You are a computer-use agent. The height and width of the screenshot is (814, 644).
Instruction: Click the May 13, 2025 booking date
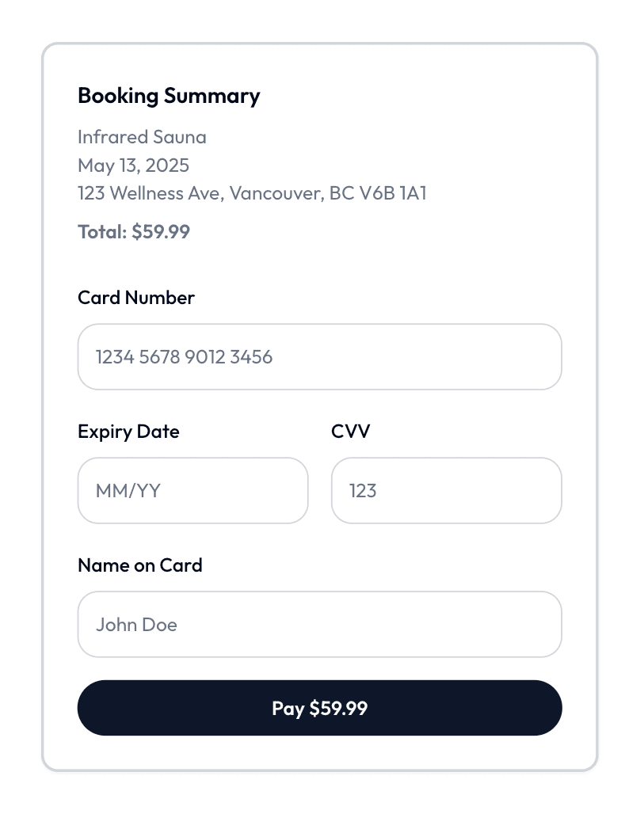click(x=133, y=165)
